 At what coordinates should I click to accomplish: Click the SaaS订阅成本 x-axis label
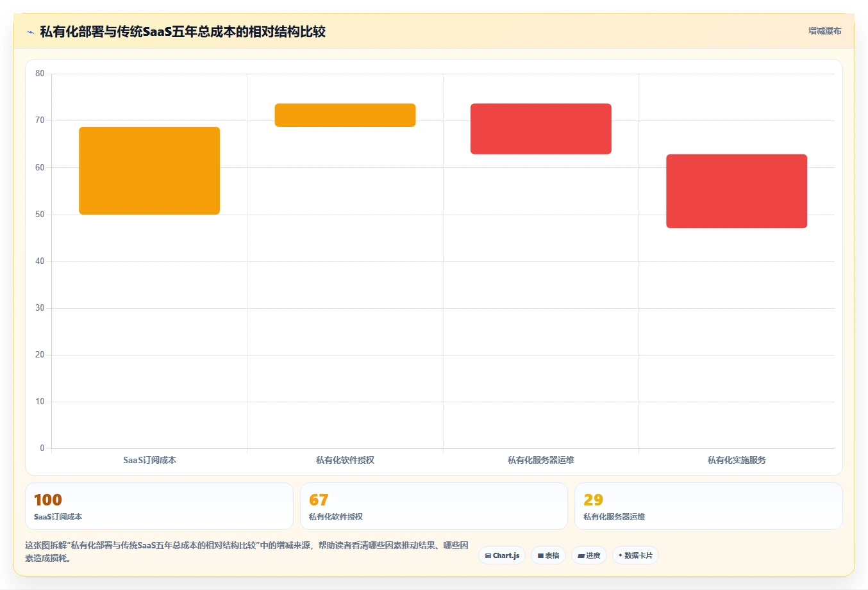coord(149,460)
